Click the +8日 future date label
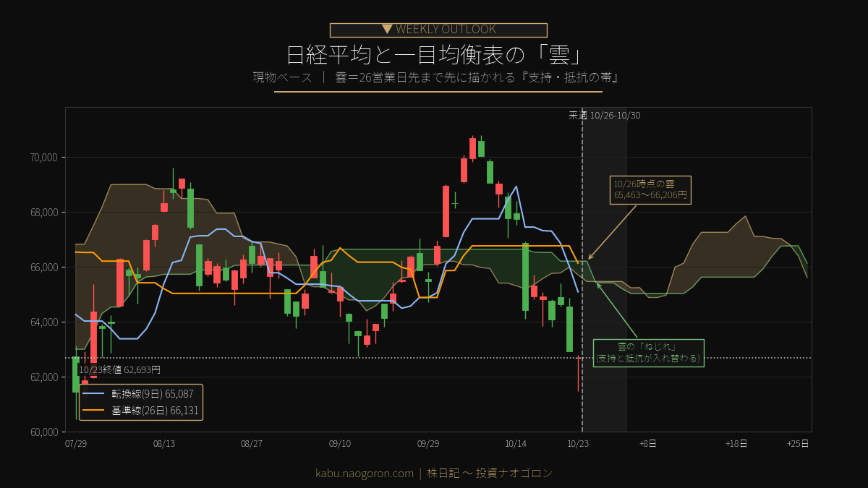The image size is (868, 488). pos(647,444)
